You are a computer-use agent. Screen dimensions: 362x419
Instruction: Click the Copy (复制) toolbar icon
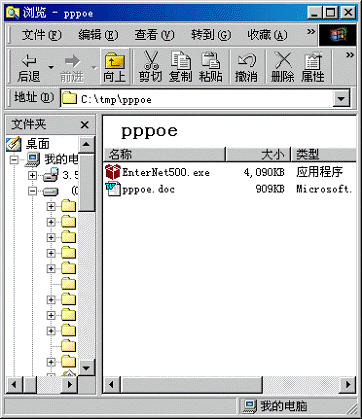tap(180, 67)
